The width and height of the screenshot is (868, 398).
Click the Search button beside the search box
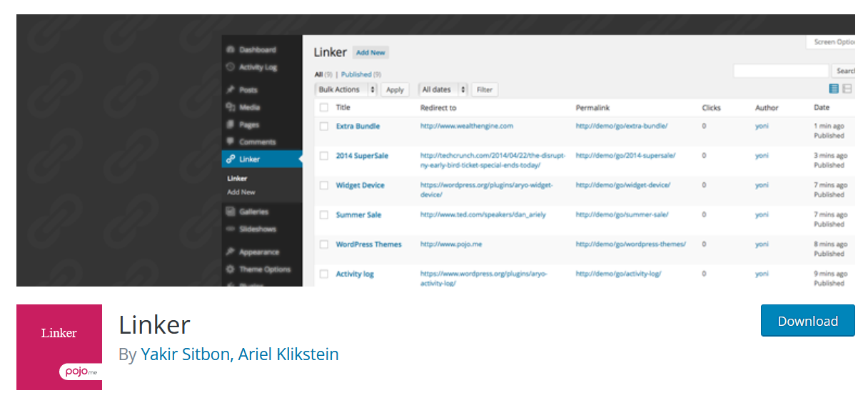tap(844, 71)
